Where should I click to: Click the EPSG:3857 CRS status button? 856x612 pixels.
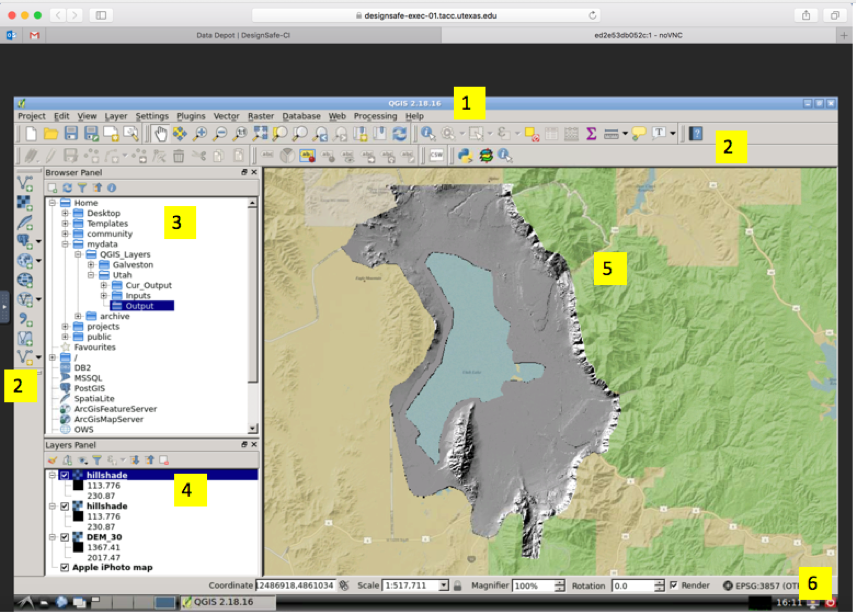pos(760,585)
